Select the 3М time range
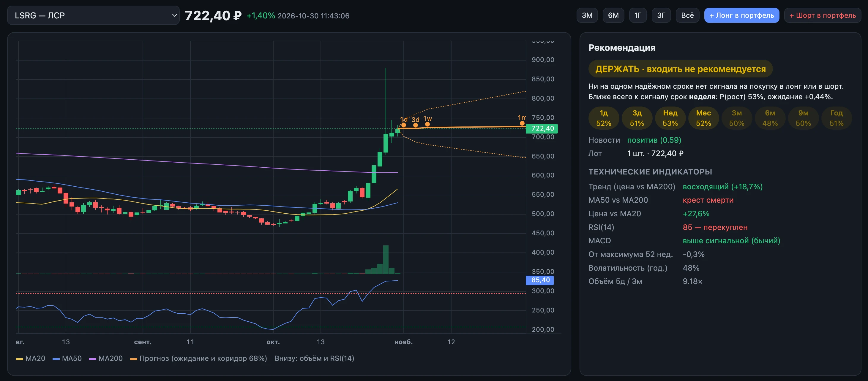This screenshot has width=868, height=381. (587, 15)
